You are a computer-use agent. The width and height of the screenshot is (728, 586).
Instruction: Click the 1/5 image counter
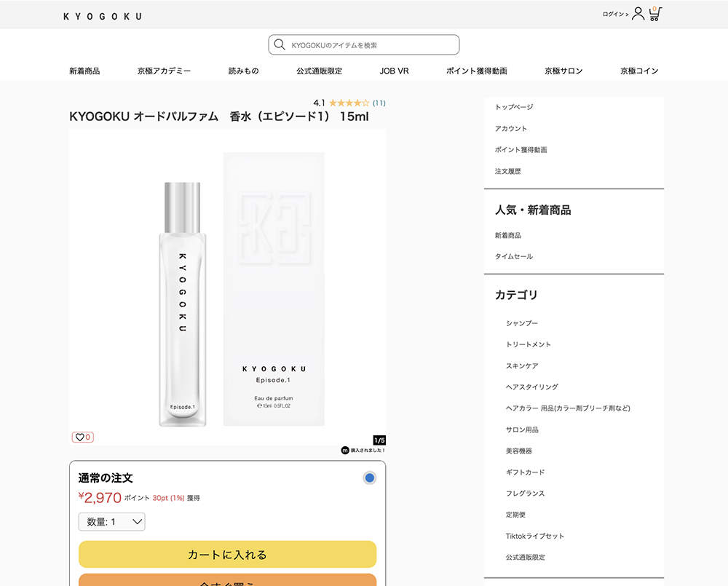pos(379,440)
